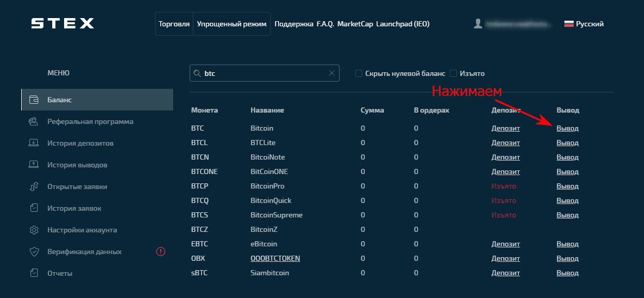Viewport: 644px width, 298px height.
Task: Click the Монета column header
Action: click(205, 111)
